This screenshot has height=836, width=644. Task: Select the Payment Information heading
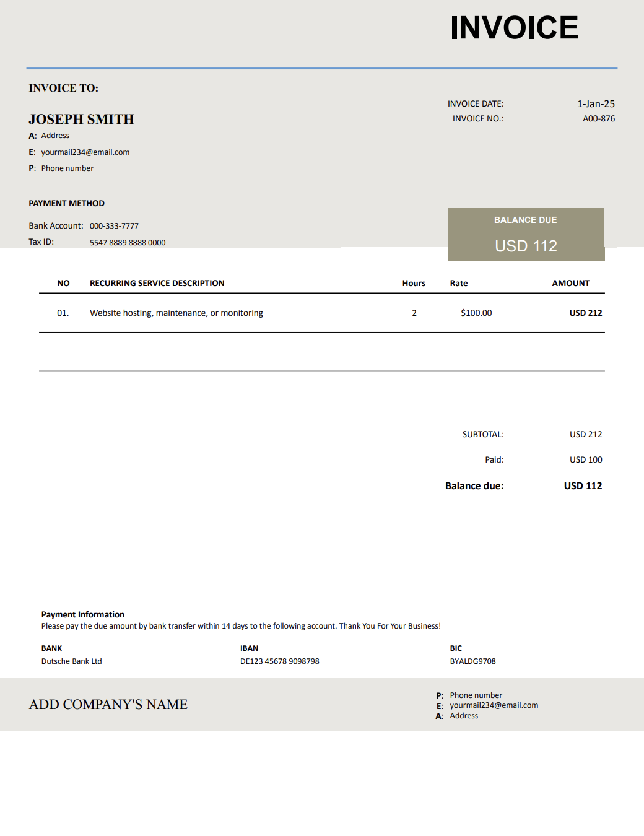[x=83, y=614]
